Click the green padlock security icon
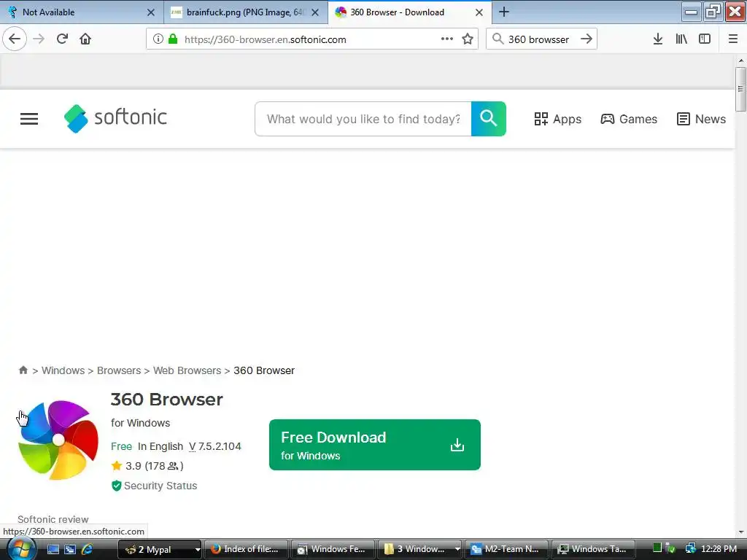 173,39
